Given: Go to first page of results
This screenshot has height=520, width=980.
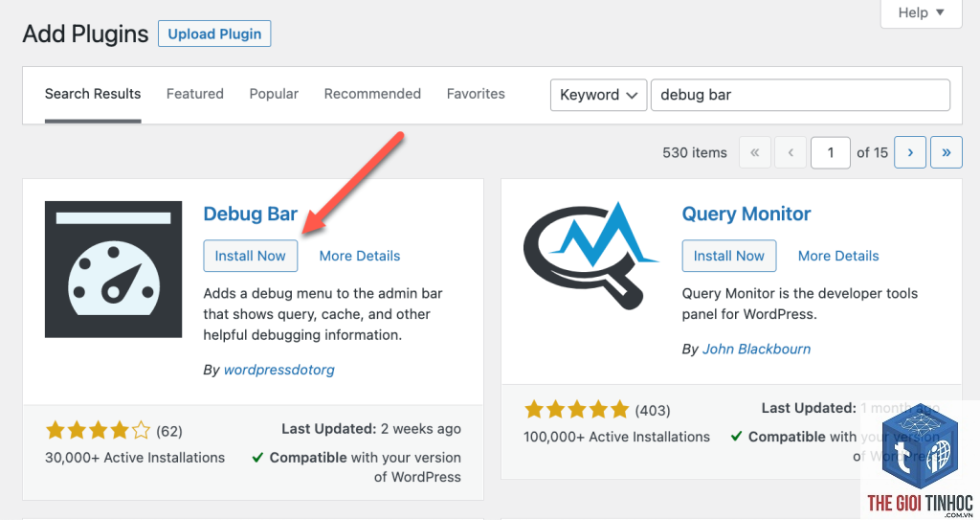Looking at the screenshot, I should click(755, 152).
